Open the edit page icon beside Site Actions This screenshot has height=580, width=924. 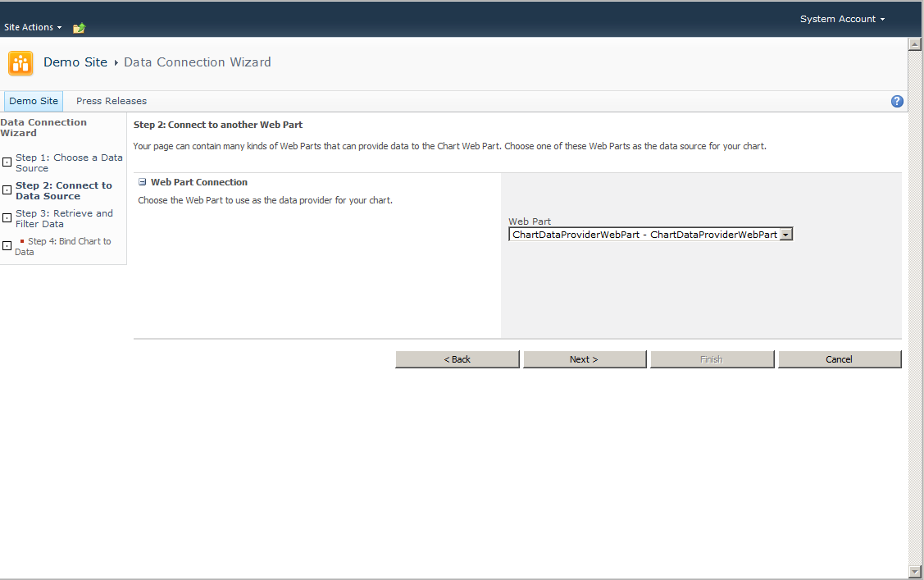pos(79,27)
